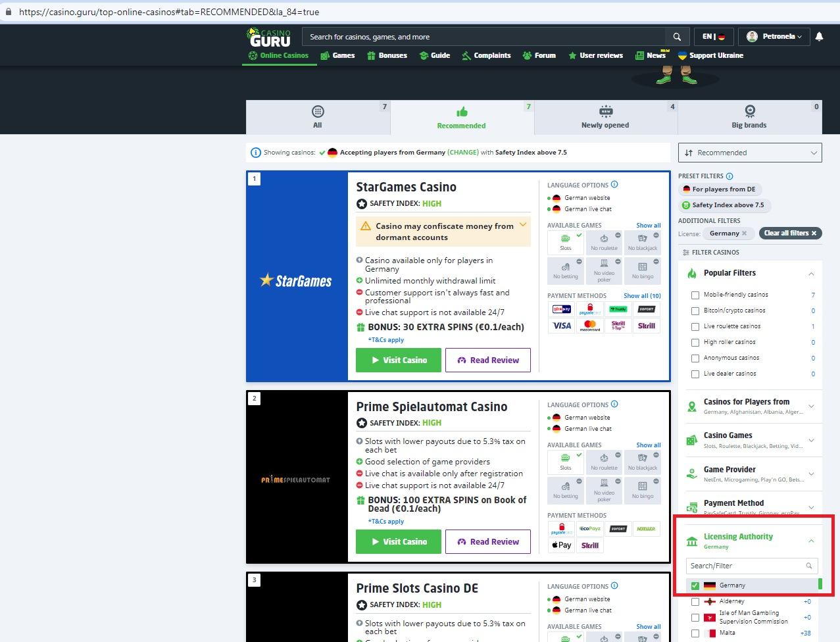Open the EN language selector dropdown

[x=713, y=37]
